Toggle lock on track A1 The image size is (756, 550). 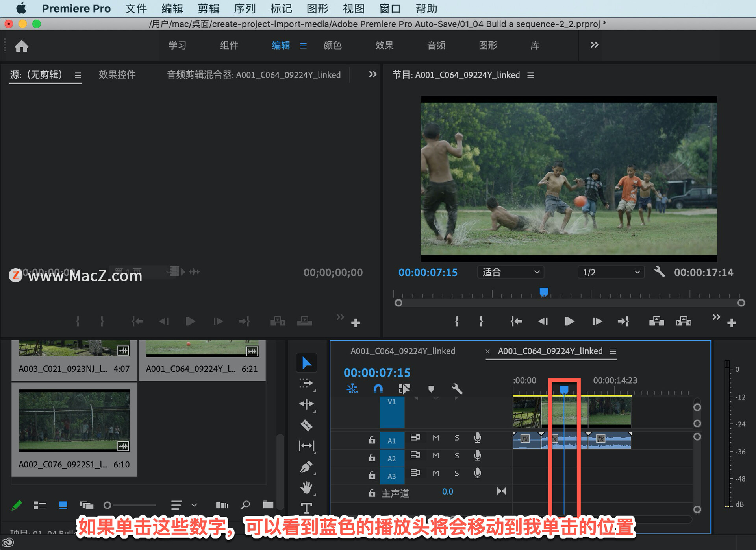[x=372, y=439]
